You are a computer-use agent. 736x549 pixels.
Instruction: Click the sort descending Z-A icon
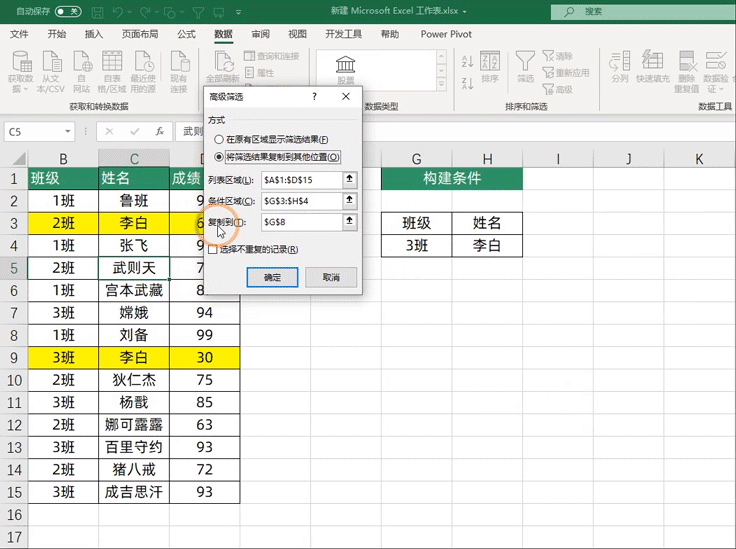468,83
